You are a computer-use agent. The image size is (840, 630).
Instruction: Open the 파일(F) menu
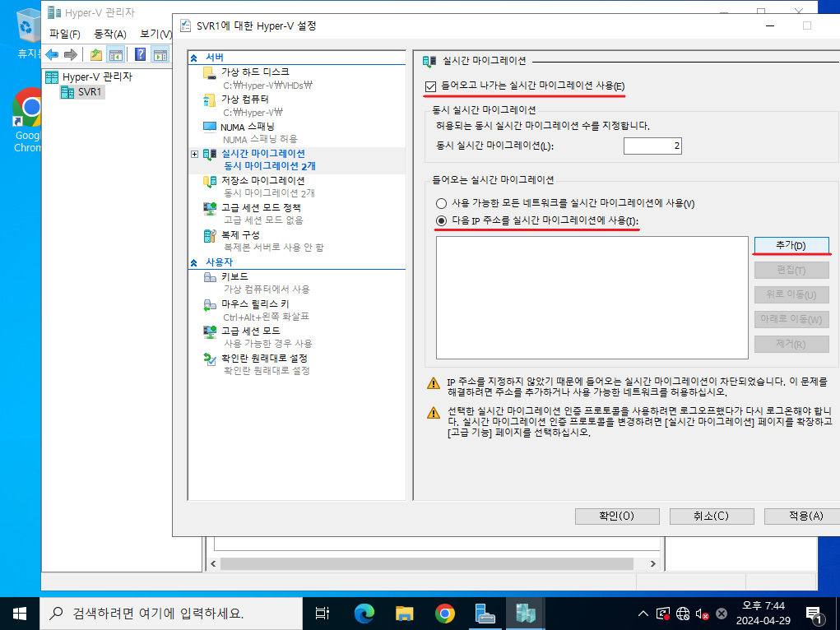coord(64,35)
